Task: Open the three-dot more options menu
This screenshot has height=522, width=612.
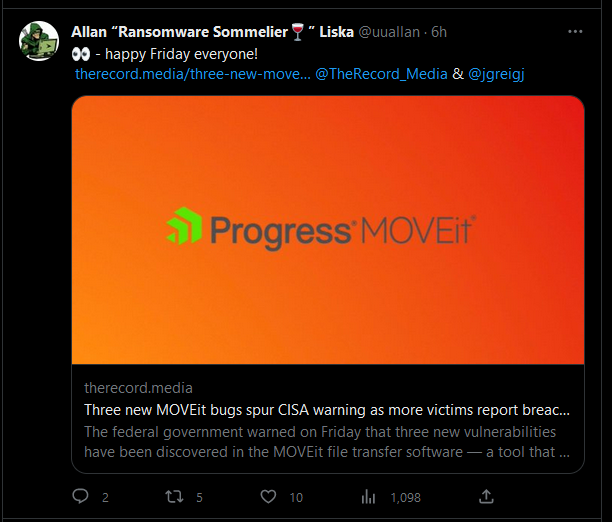Action: click(574, 31)
